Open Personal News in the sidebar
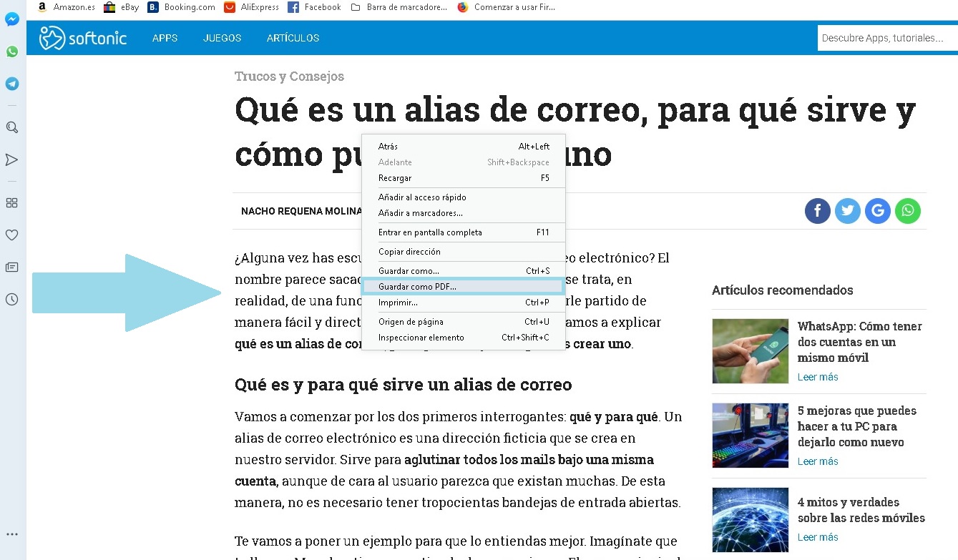This screenshot has width=958, height=560. click(11, 267)
